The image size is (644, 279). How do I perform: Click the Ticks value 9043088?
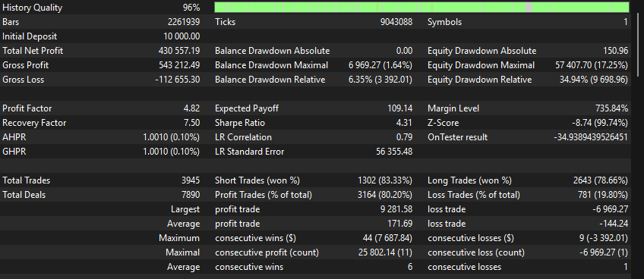[396, 22]
